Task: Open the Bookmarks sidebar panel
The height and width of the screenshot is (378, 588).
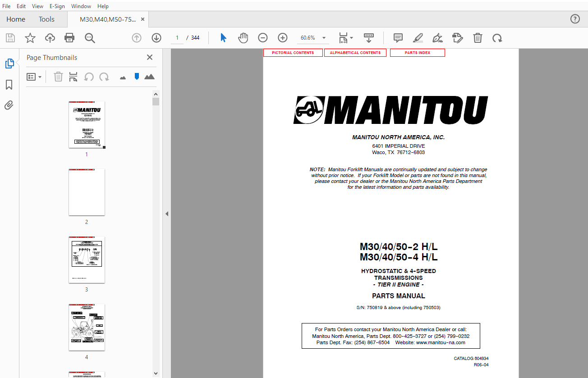Action: click(x=9, y=85)
